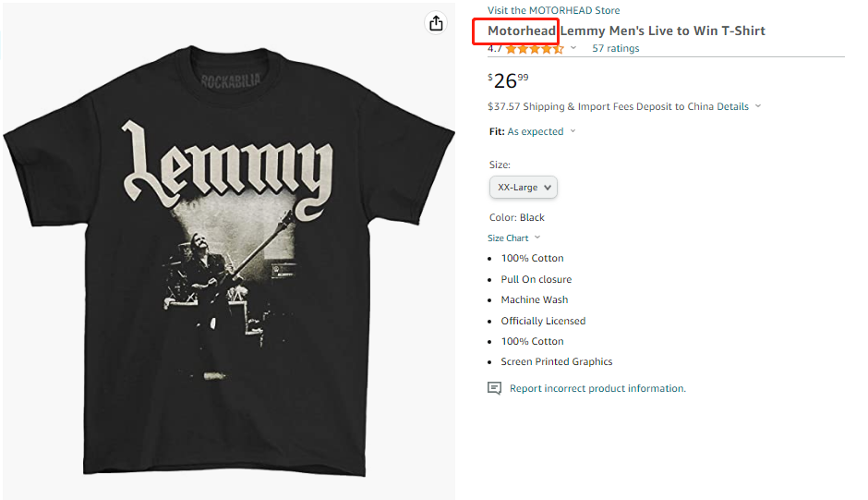Click the share icon above the shirt image

(x=436, y=24)
